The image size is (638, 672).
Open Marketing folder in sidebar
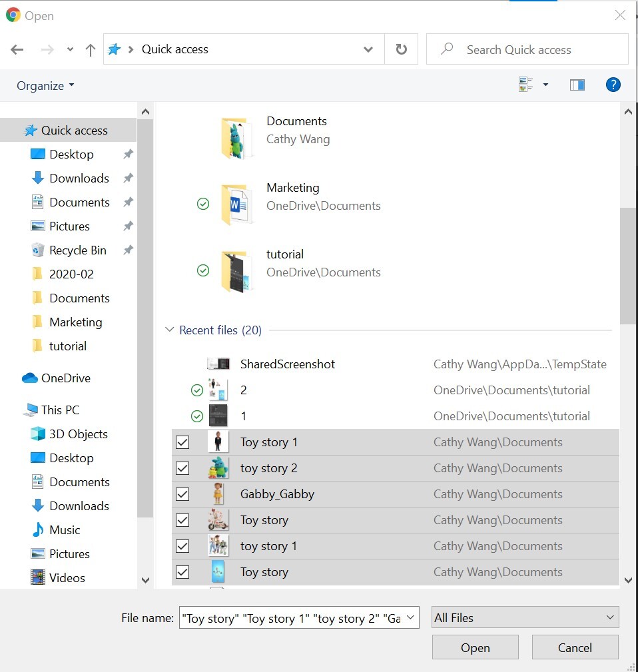tap(67, 322)
